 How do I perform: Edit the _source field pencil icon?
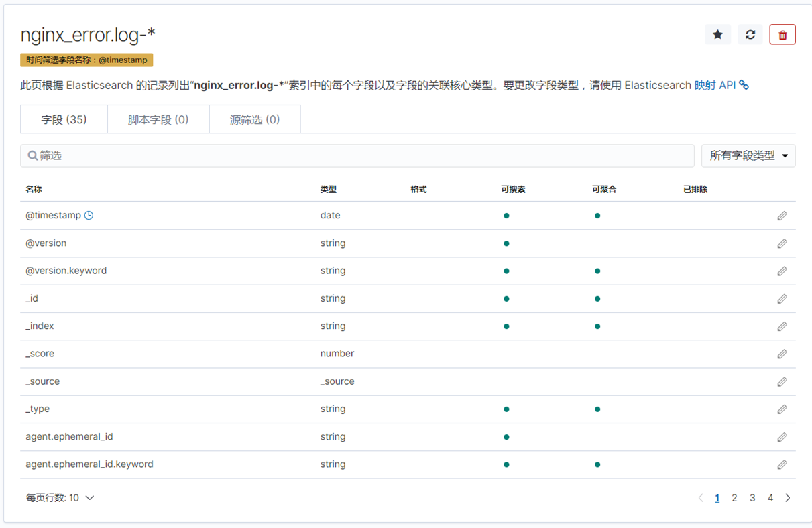pos(782,381)
